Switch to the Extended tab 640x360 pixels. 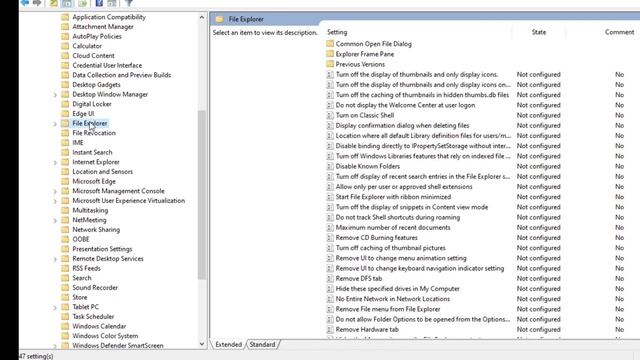click(x=228, y=344)
